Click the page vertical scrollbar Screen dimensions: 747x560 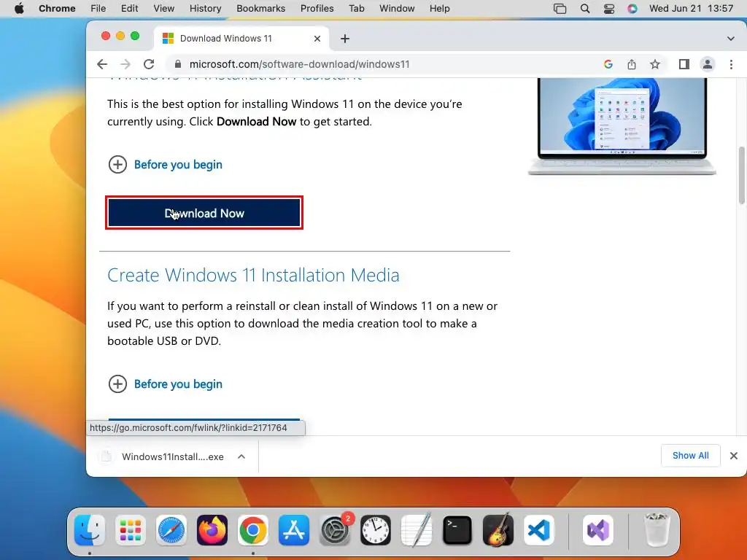[x=742, y=175]
